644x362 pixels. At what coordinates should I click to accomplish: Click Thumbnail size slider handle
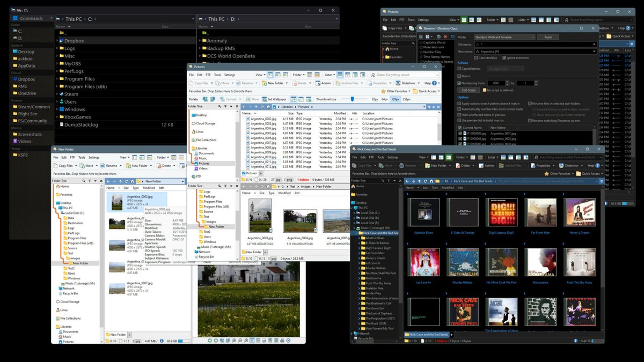pyautogui.click(x=352, y=99)
